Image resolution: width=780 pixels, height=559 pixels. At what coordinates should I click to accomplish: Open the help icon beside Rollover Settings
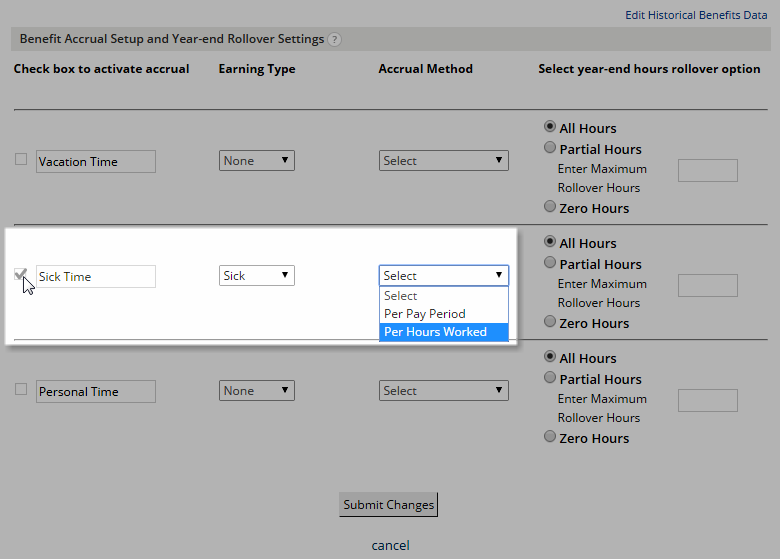[335, 39]
